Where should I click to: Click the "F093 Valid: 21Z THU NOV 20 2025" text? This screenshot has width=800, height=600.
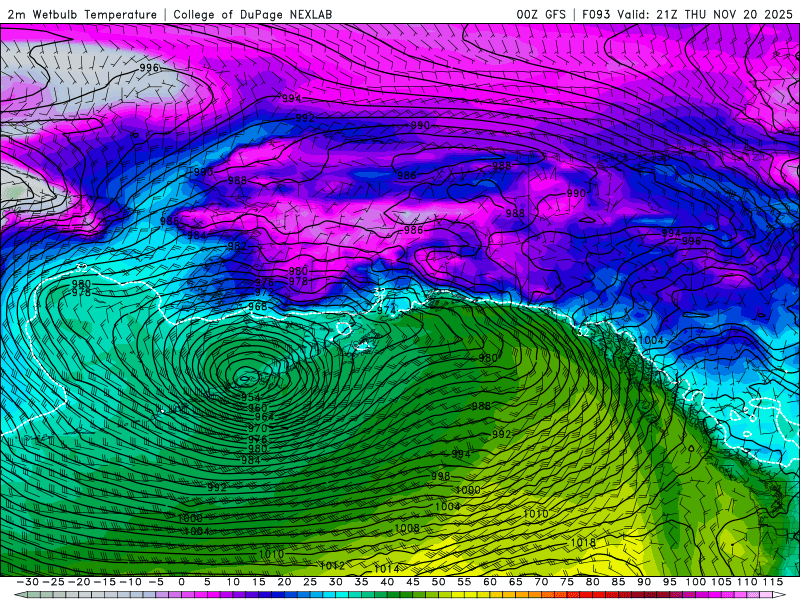point(687,14)
